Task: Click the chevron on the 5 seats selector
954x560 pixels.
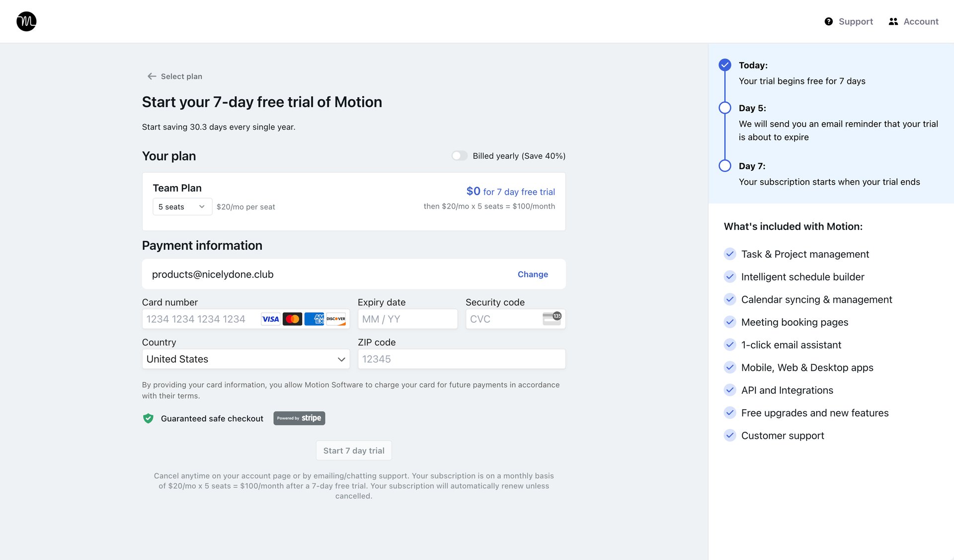Action: (x=201, y=207)
